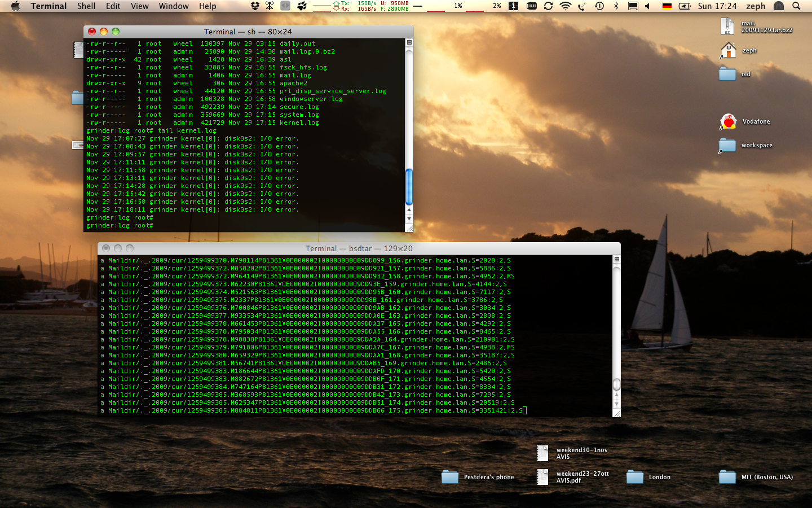
Task: Open the Sun 17:24 clock menu
Action: pos(717,6)
